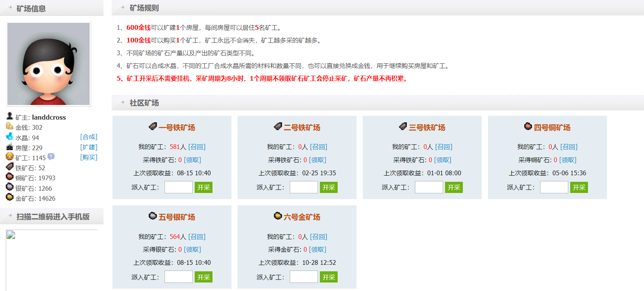Click the ore icon of 二号铁矿场
Screen dimensions: 644x291
point(278,126)
